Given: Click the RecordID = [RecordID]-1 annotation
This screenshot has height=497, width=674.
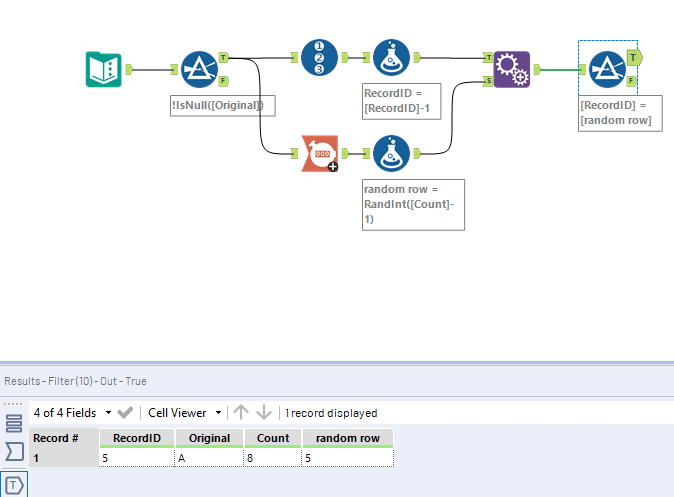Looking at the screenshot, I should pyautogui.click(x=401, y=101).
